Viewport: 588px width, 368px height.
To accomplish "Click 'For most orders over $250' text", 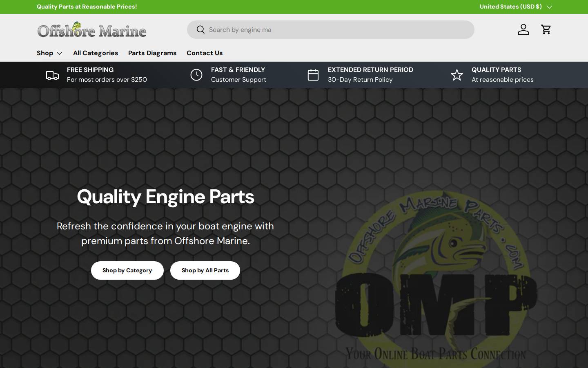I will coord(107,80).
